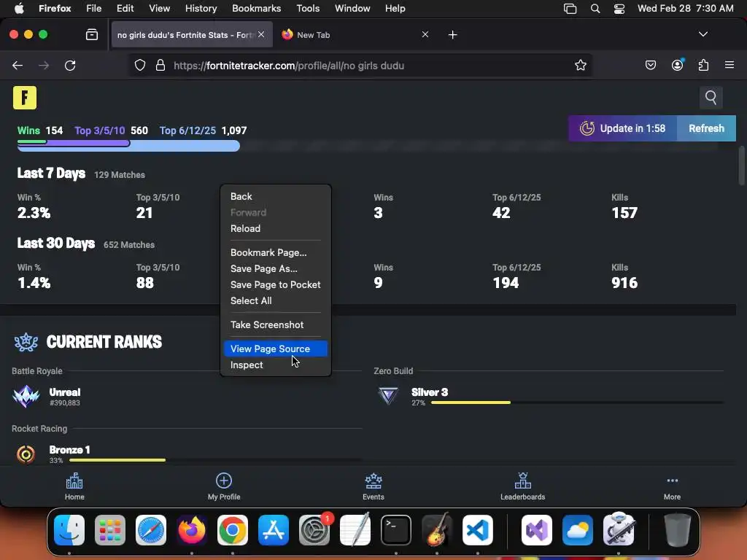Choose Take Screenshot in the context menu
The width and height of the screenshot is (747, 560).
275,324
